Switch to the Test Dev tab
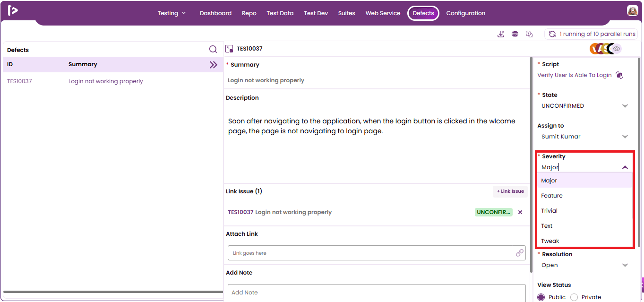The image size is (644, 302). click(316, 13)
